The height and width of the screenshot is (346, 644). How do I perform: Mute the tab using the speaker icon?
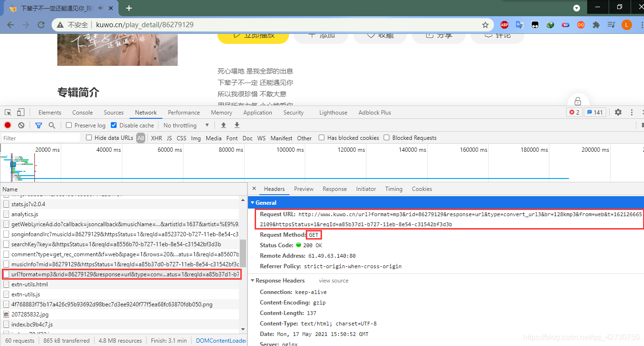[x=101, y=8]
